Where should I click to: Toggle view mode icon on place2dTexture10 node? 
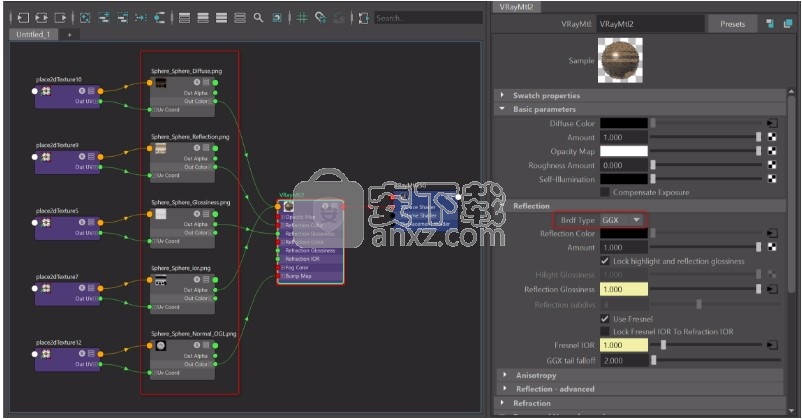[x=91, y=91]
